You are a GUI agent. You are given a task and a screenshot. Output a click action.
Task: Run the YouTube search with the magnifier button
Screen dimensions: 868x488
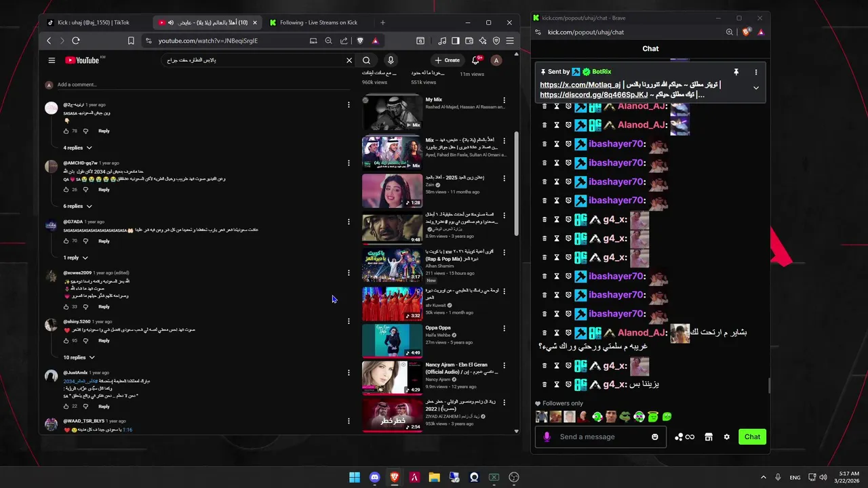coord(366,60)
